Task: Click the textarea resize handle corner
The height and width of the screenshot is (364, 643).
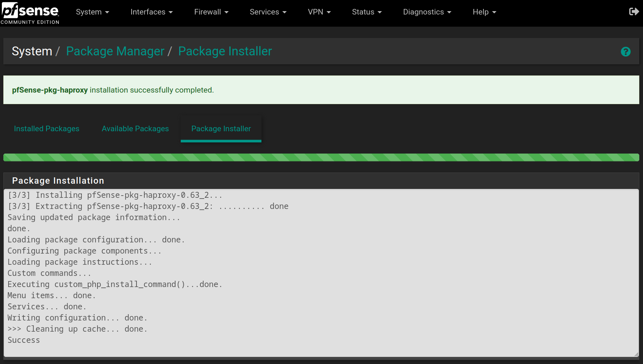Action: (x=636, y=354)
